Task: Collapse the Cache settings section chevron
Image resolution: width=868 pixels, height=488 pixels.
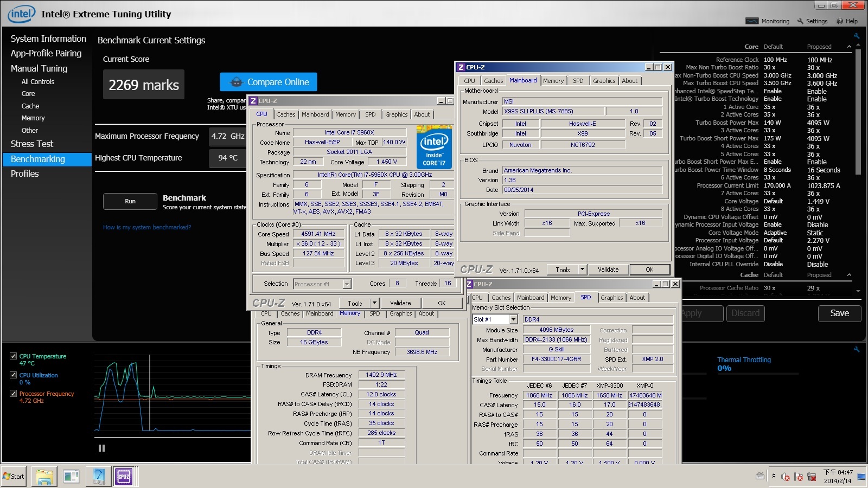Action: (849, 275)
